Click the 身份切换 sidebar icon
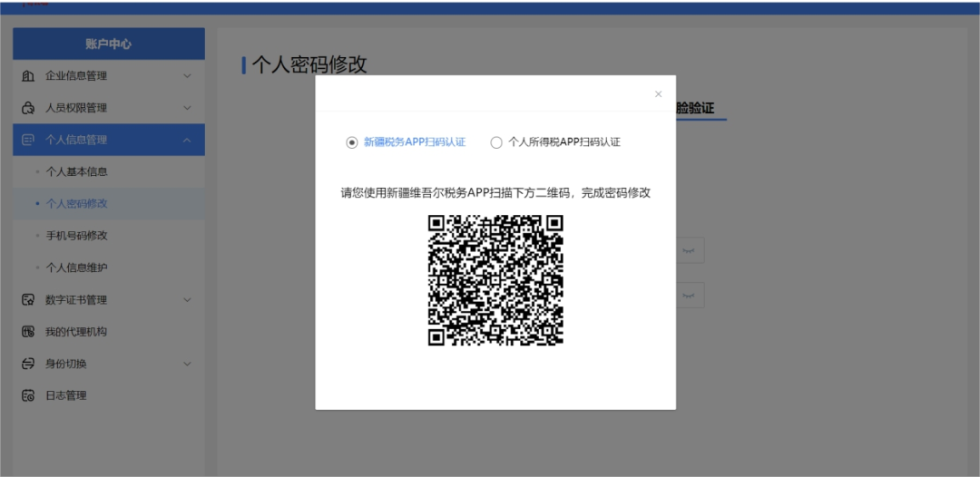Screen dimensions: 980x477 click(28, 364)
